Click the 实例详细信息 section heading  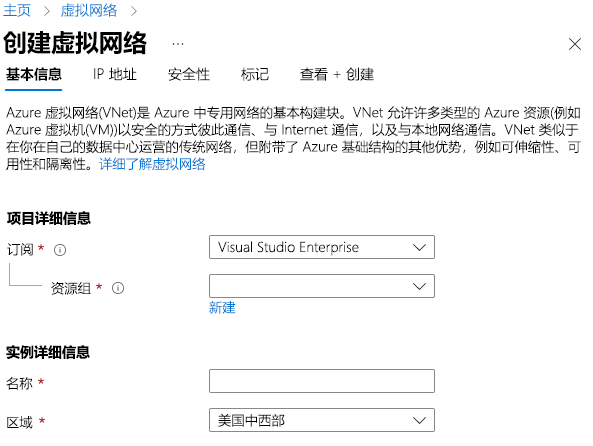pyautogui.click(x=48, y=352)
